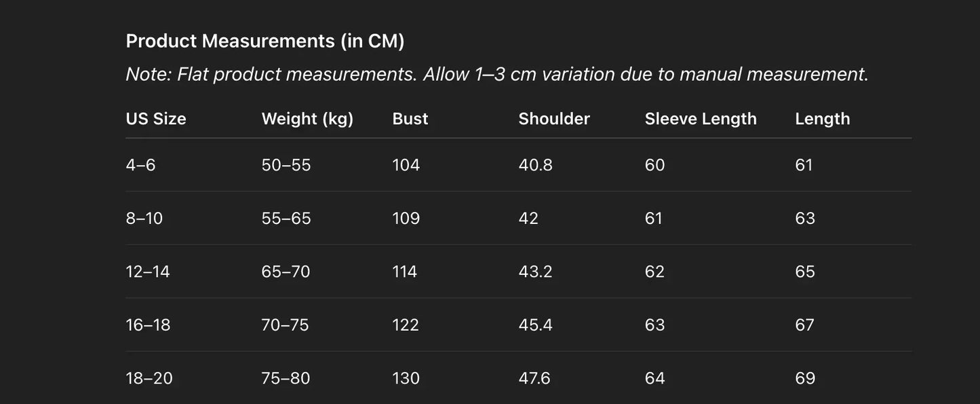Click the bust value 109
The image size is (980, 404).
click(x=406, y=219)
